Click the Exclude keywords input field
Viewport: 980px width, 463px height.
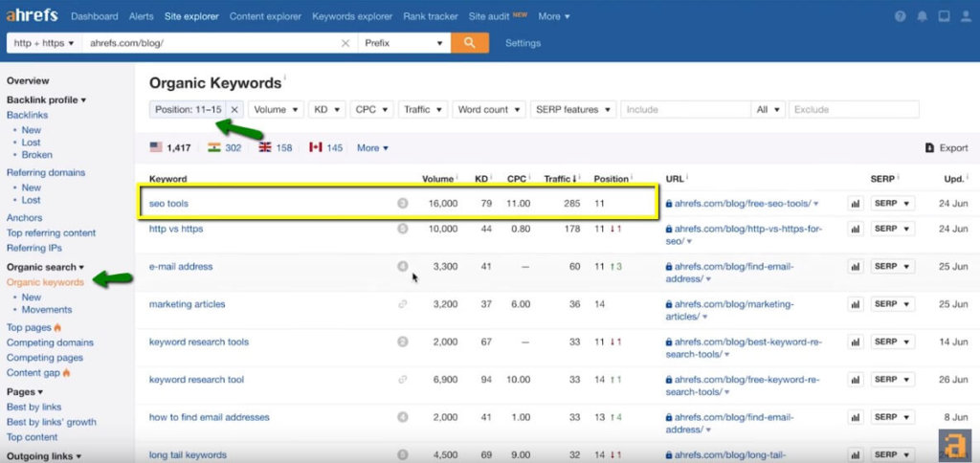pos(854,109)
